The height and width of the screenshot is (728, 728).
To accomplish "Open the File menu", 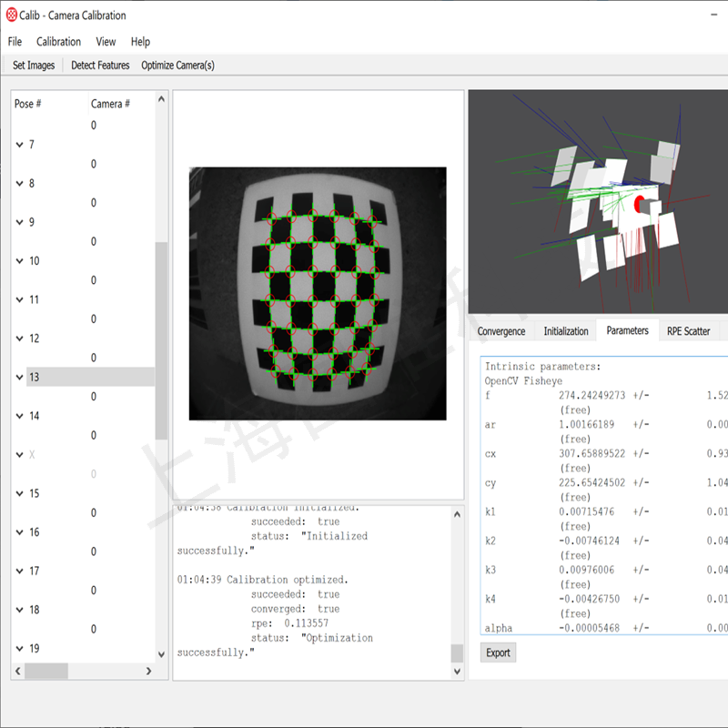I will (x=15, y=42).
